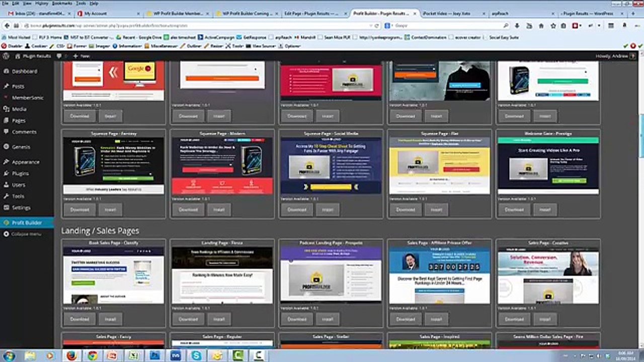Click the + New button in the admin bar
The height and width of the screenshot is (362, 644).
(x=82, y=56)
